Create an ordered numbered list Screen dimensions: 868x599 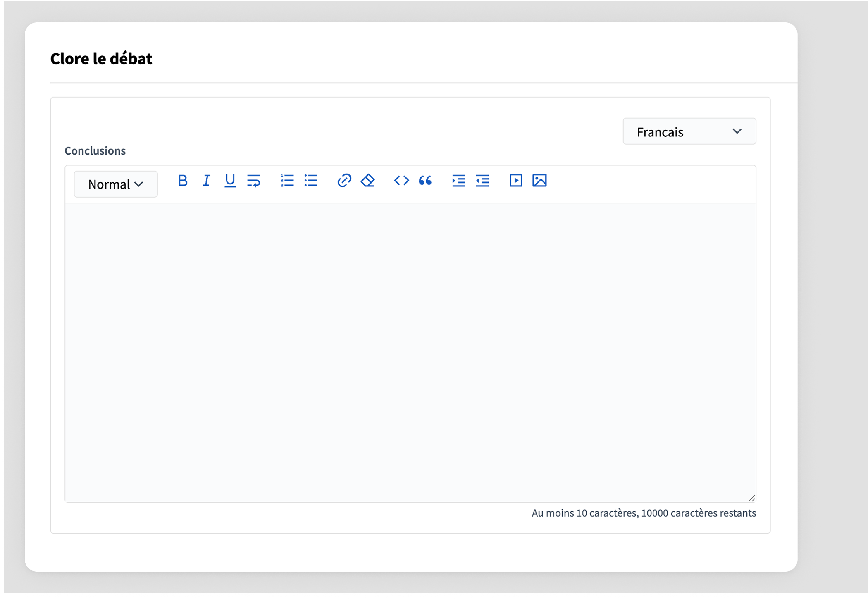click(x=287, y=181)
